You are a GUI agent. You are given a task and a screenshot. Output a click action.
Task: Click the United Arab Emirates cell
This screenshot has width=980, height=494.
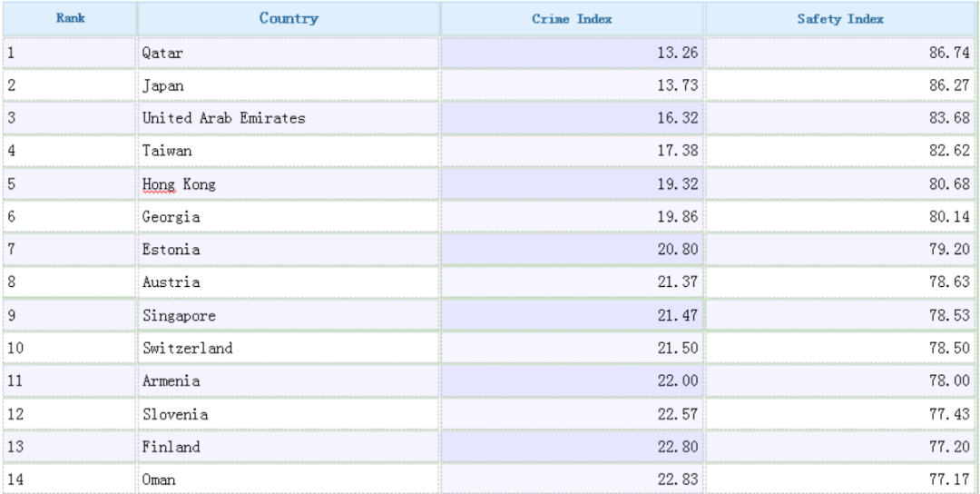pos(223,118)
